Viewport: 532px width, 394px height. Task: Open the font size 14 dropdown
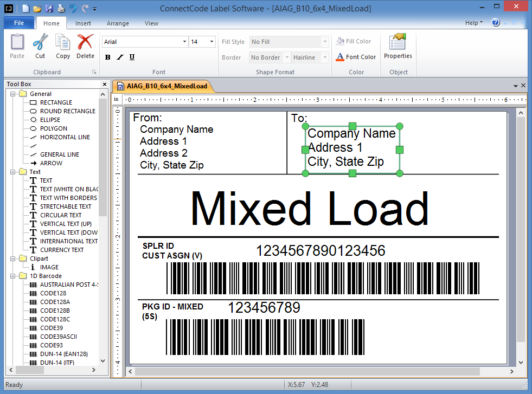click(x=211, y=42)
